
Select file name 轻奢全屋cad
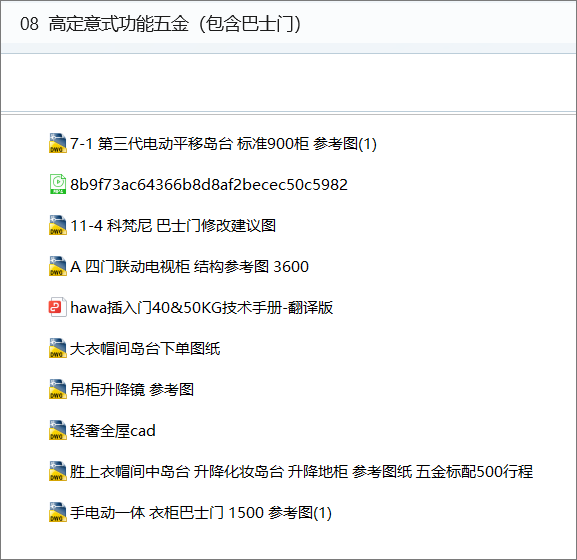click(113, 430)
